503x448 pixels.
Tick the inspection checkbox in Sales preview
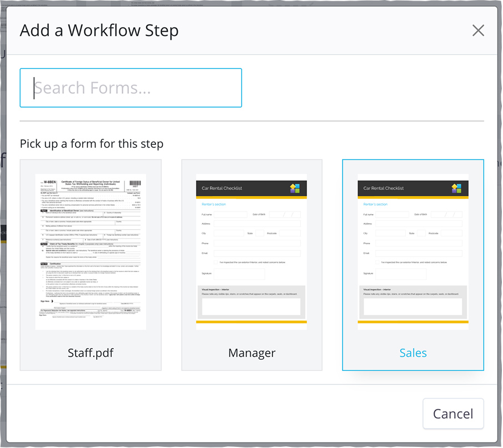[378, 261]
